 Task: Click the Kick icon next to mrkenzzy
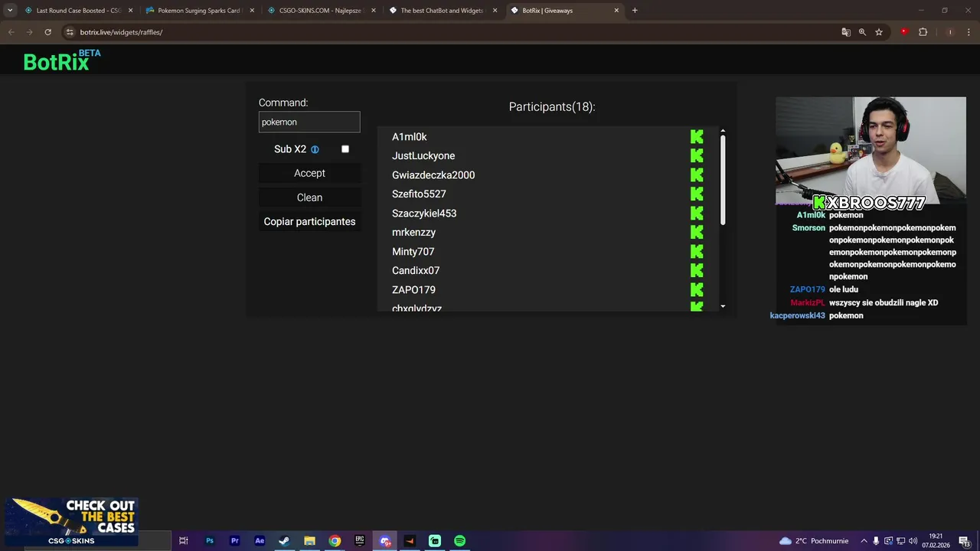pyautogui.click(x=697, y=233)
